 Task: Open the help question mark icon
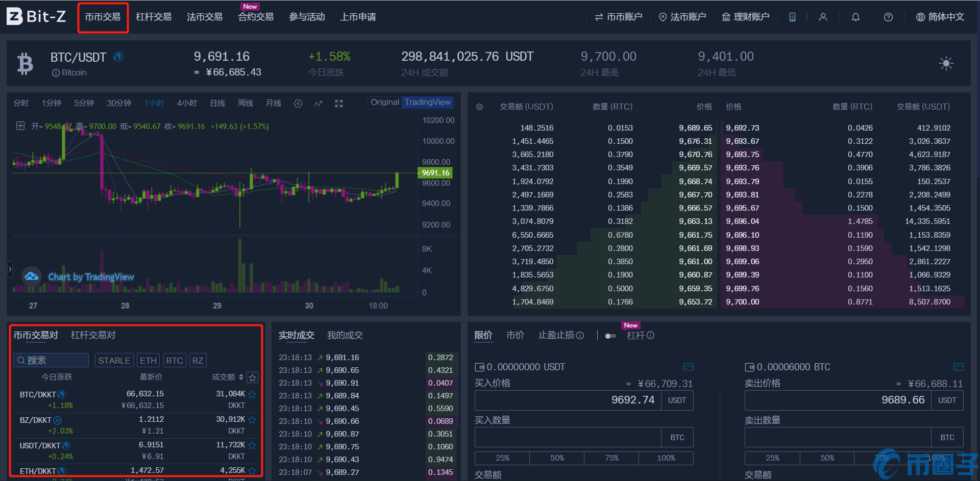pos(888,17)
